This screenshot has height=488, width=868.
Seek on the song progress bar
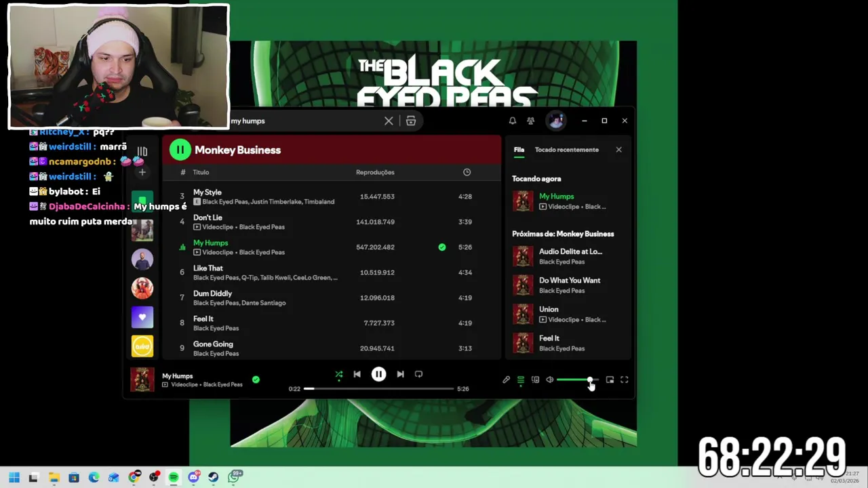[378, 389]
